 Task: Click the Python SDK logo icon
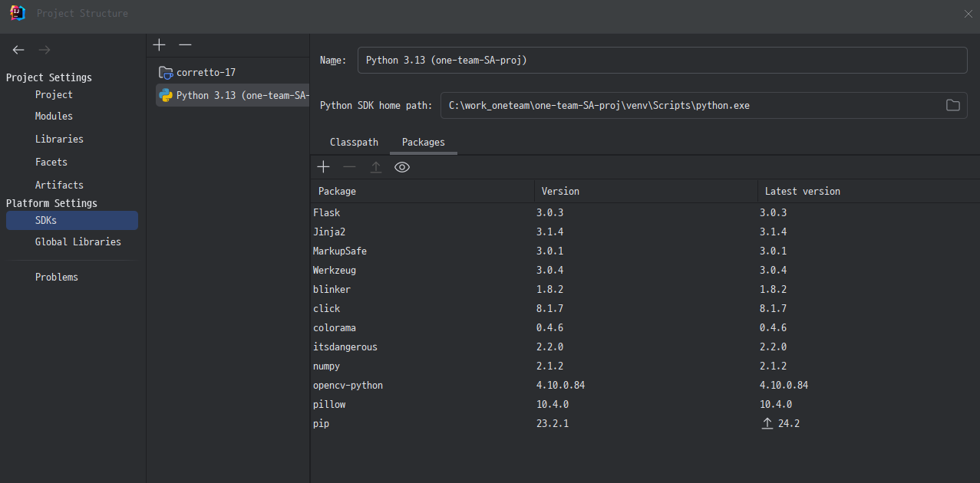(166, 95)
